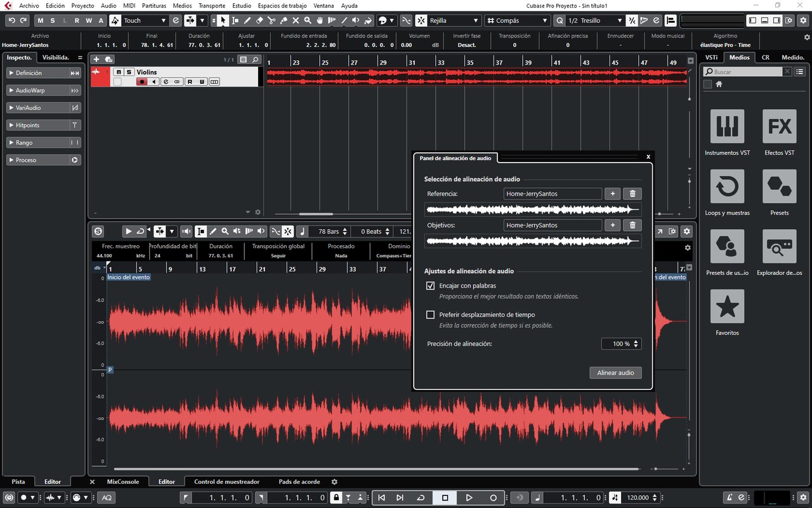The image size is (812, 508).
Task: Delete the Referencia entry with trash icon
Action: 632,194
